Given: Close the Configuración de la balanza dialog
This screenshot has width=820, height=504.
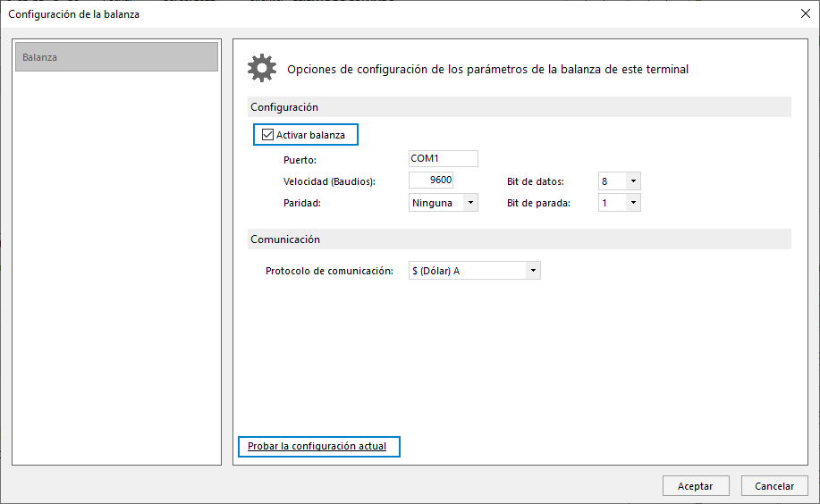Looking at the screenshot, I should click(806, 13).
